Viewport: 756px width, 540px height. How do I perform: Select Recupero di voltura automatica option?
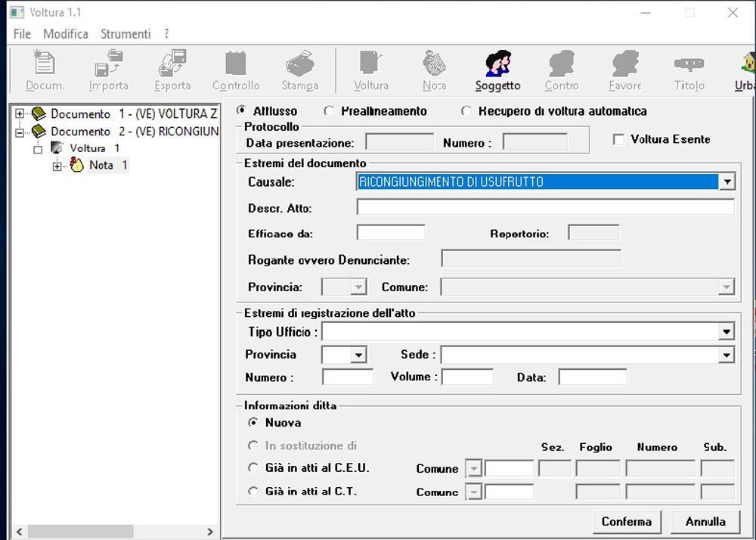pos(466,111)
